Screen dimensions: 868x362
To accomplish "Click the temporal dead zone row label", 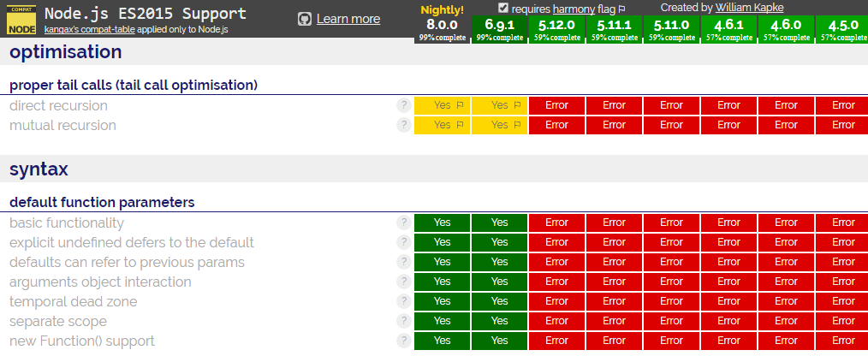I will click(x=73, y=301).
